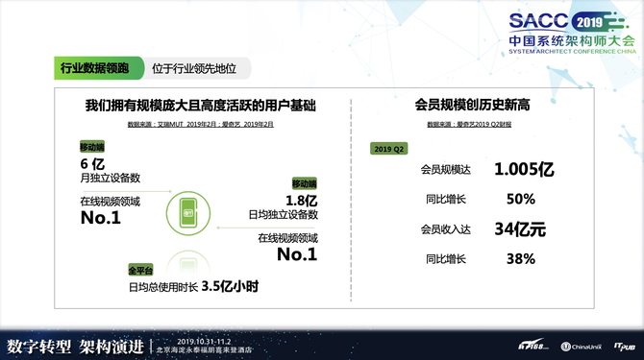Open the 艾瑞MUT data source link
The height and width of the screenshot is (360, 644).
coord(201,124)
